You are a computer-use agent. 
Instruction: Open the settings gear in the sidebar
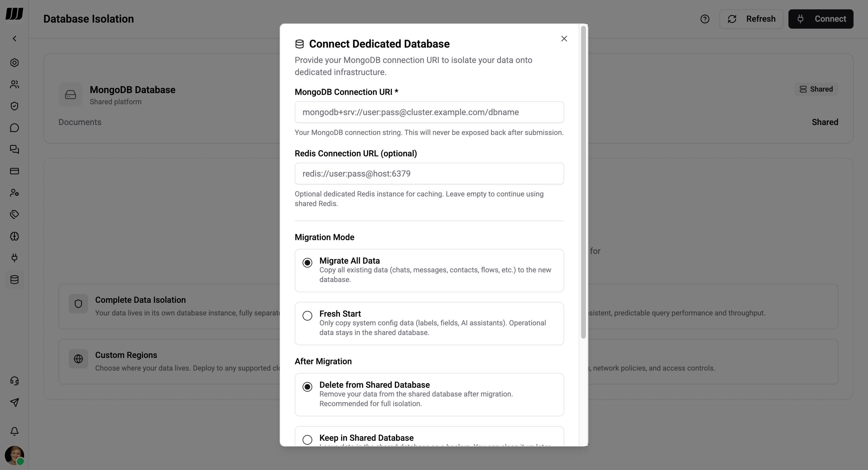(14, 63)
